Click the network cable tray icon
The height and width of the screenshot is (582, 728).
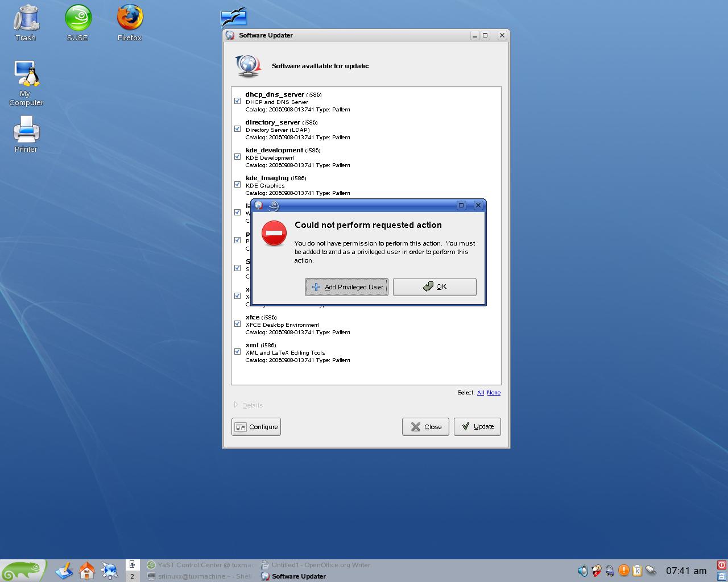pos(651,570)
